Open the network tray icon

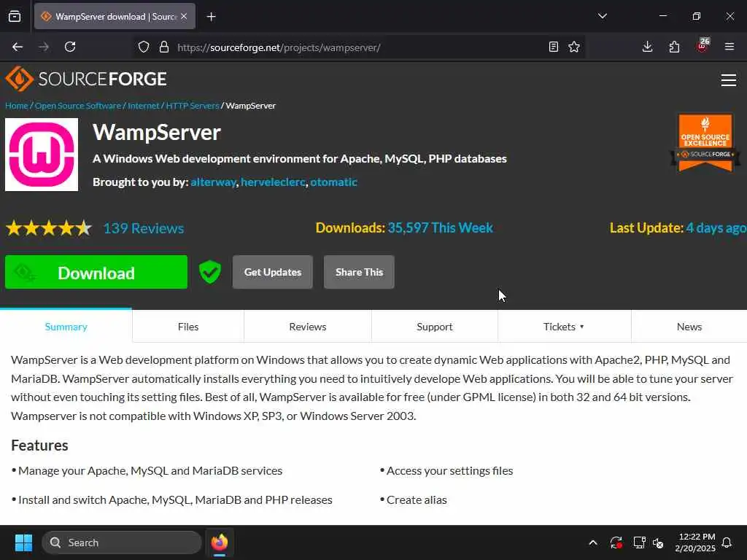click(x=639, y=542)
